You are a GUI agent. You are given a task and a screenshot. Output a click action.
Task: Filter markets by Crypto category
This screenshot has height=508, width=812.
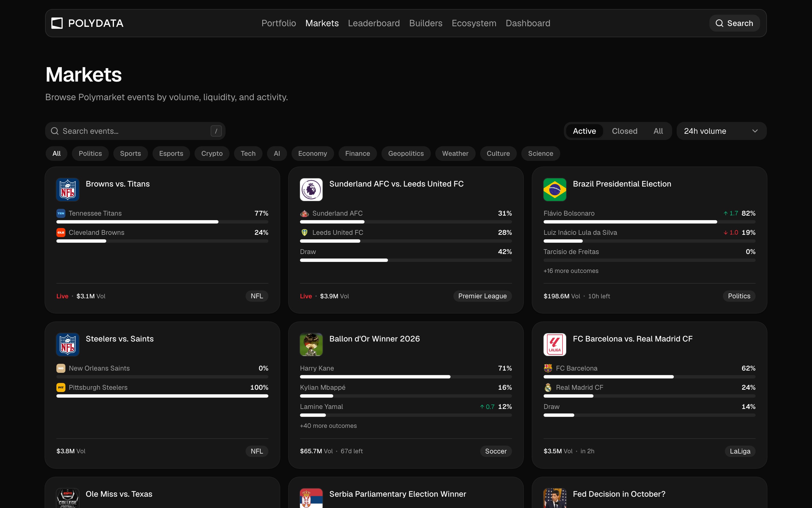(212, 154)
